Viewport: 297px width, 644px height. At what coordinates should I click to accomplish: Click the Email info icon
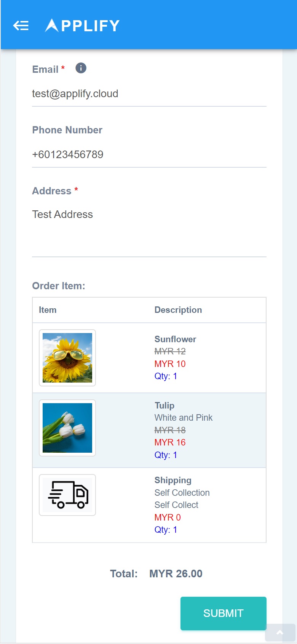pos(81,68)
